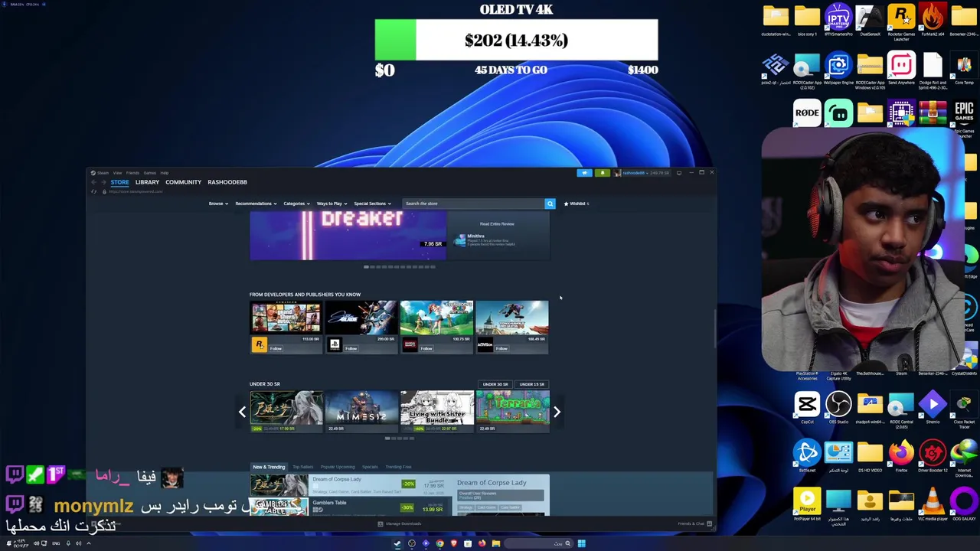Click File Explorer folder in taskbar
The height and width of the screenshot is (551, 980).
[x=496, y=543]
